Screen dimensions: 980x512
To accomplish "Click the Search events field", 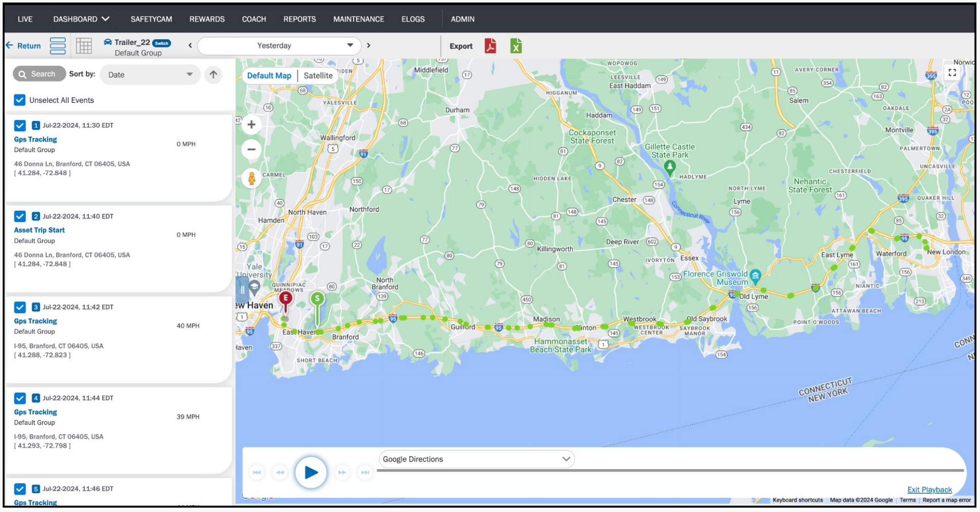I will (39, 74).
